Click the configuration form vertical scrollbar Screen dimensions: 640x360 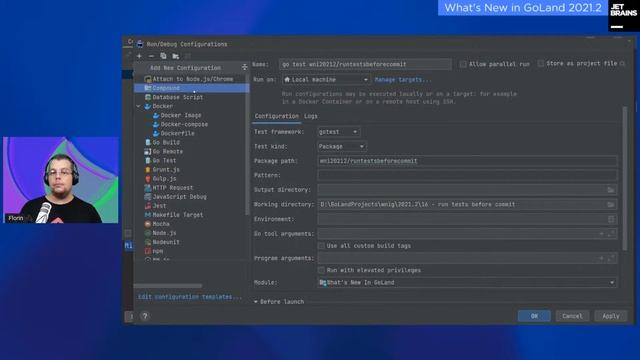click(624, 178)
